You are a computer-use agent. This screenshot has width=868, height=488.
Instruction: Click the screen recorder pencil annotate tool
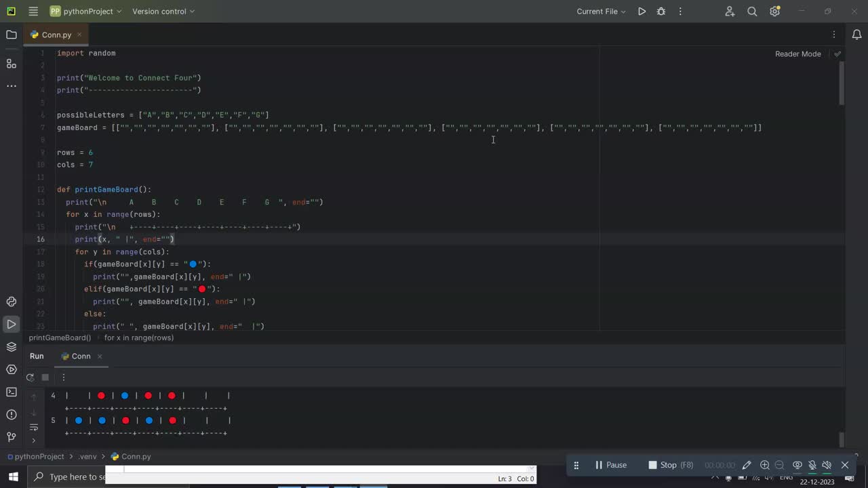747,465
